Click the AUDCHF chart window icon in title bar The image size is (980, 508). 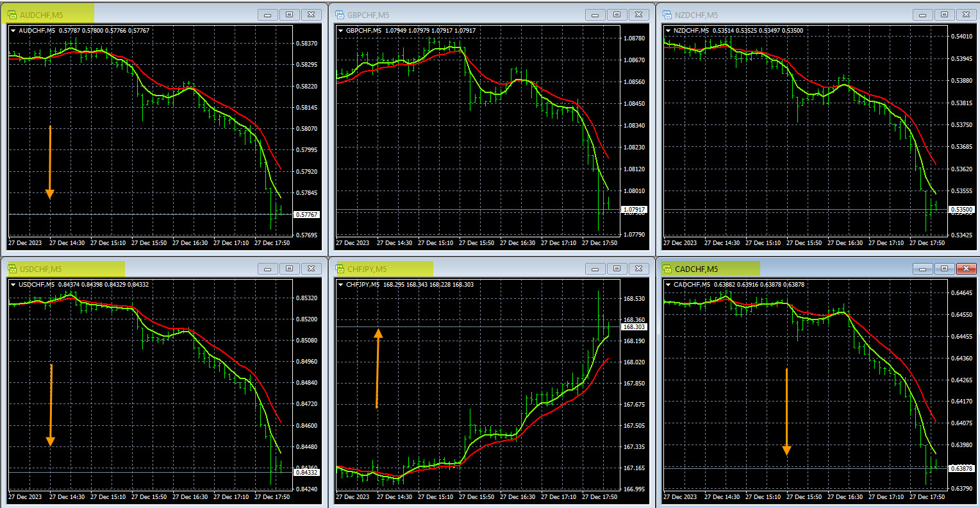[x=12, y=15]
